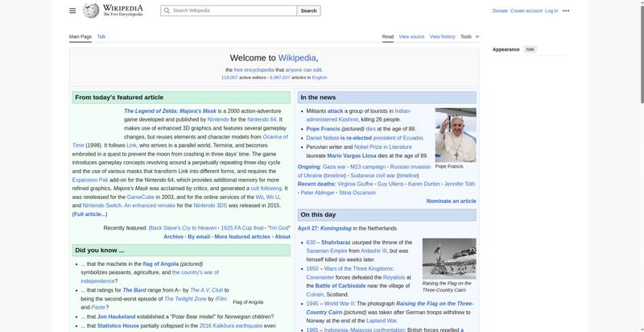Open the Talk tab

pyautogui.click(x=101, y=36)
